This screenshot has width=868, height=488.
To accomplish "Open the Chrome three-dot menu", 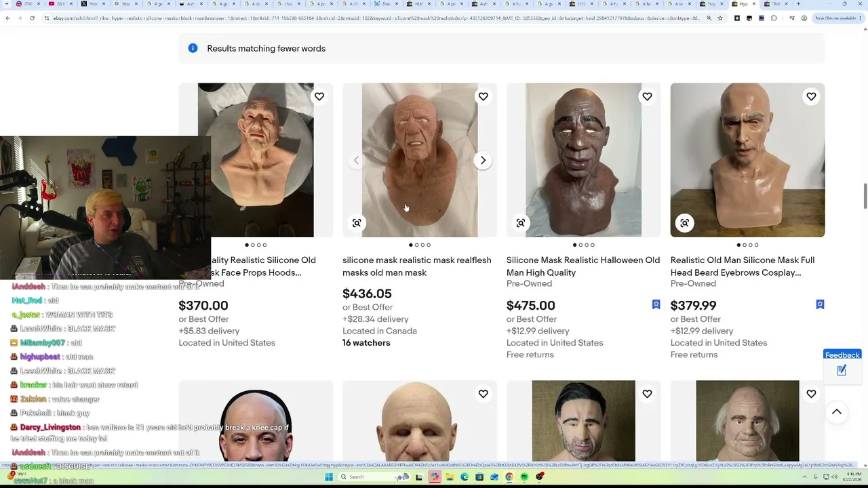I will click(x=861, y=18).
